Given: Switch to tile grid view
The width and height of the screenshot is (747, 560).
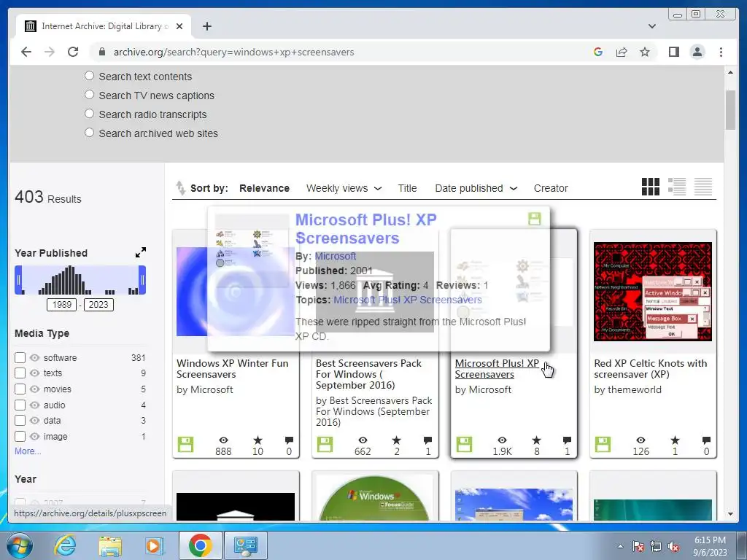Looking at the screenshot, I should [x=651, y=187].
